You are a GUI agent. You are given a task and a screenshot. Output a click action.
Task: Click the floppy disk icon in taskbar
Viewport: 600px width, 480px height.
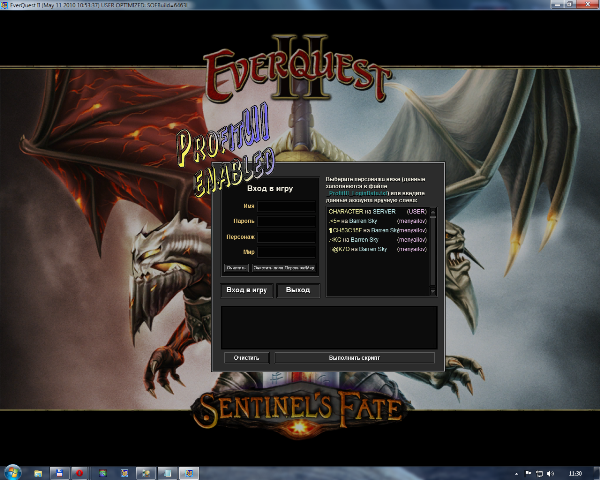60,472
